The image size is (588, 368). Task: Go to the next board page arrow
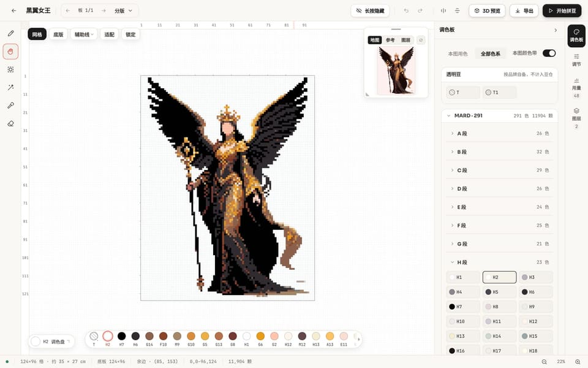pos(104,10)
